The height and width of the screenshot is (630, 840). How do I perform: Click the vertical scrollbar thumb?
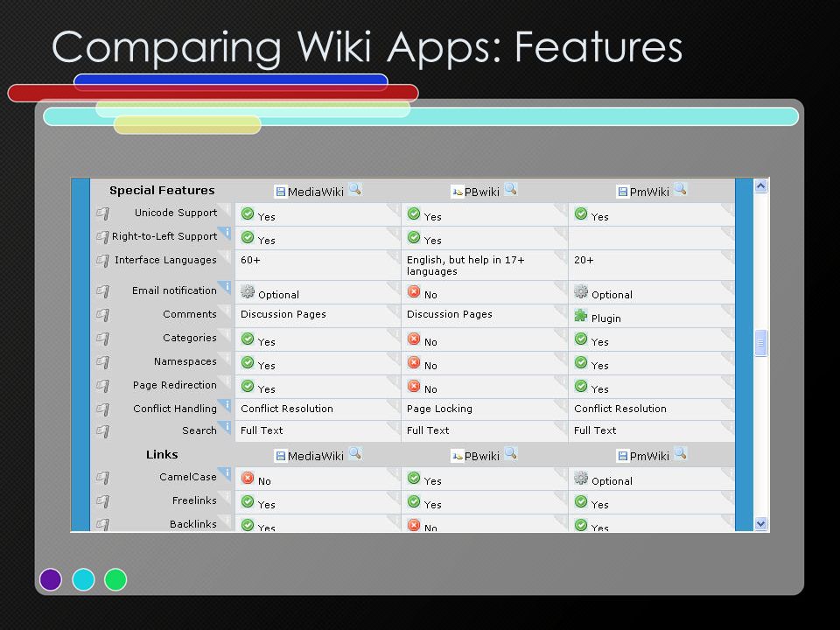click(760, 343)
